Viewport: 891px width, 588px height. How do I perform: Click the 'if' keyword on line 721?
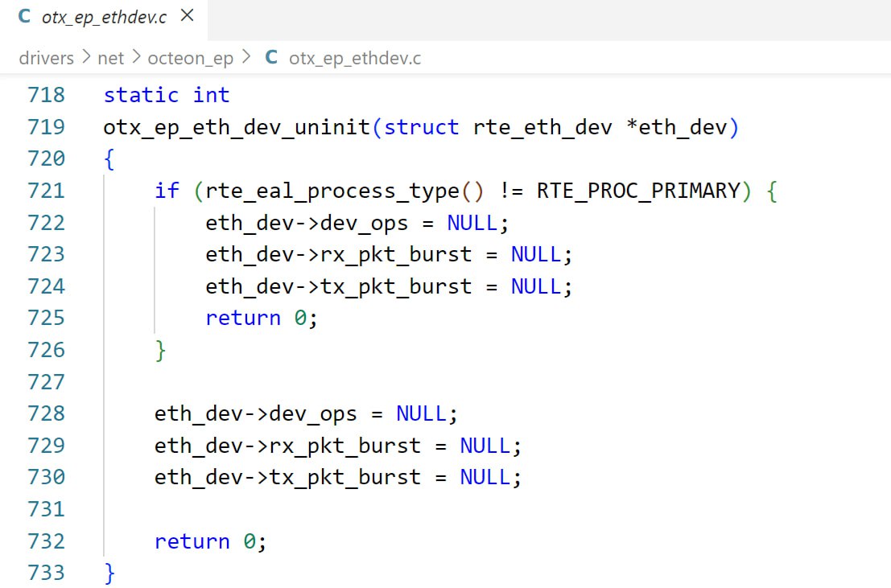pyautogui.click(x=167, y=191)
